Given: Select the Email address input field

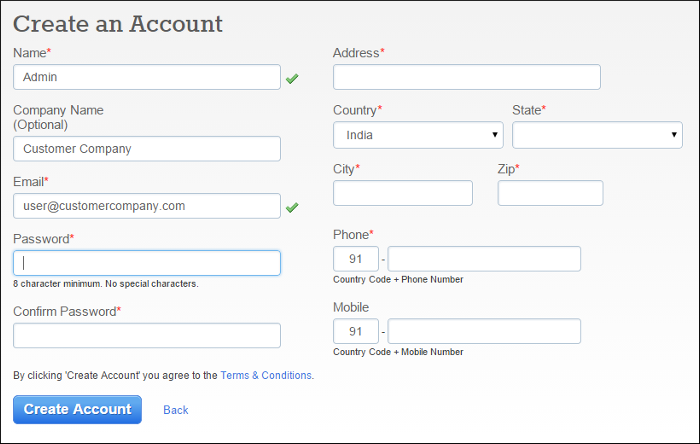Looking at the screenshot, I should [147, 206].
